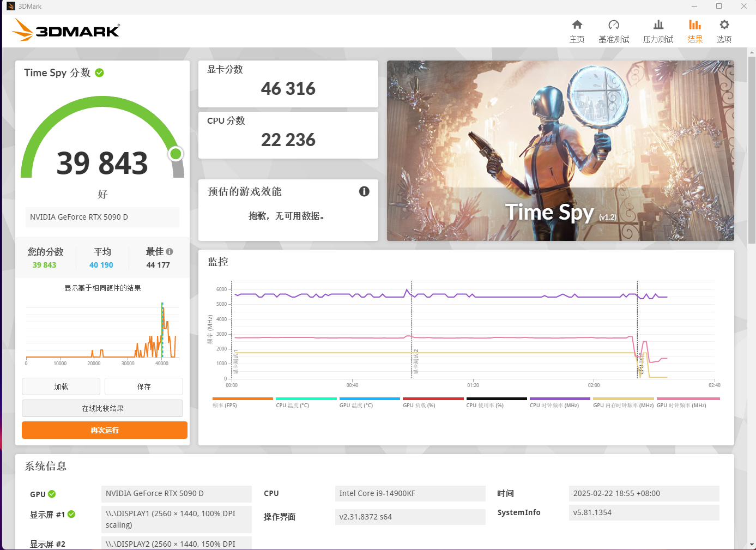Image resolution: width=756 pixels, height=550 pixels.
Task: Open the Home (主页) tab
Action: coord(577,32)
